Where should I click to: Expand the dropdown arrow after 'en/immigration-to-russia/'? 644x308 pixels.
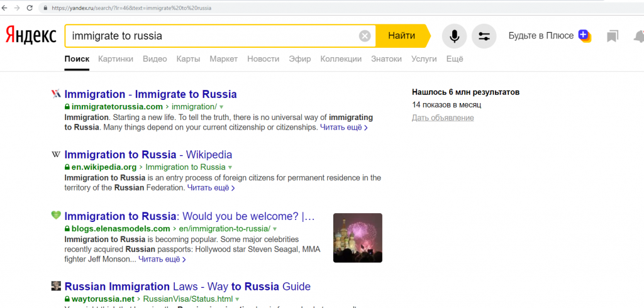tap(275, 229)
